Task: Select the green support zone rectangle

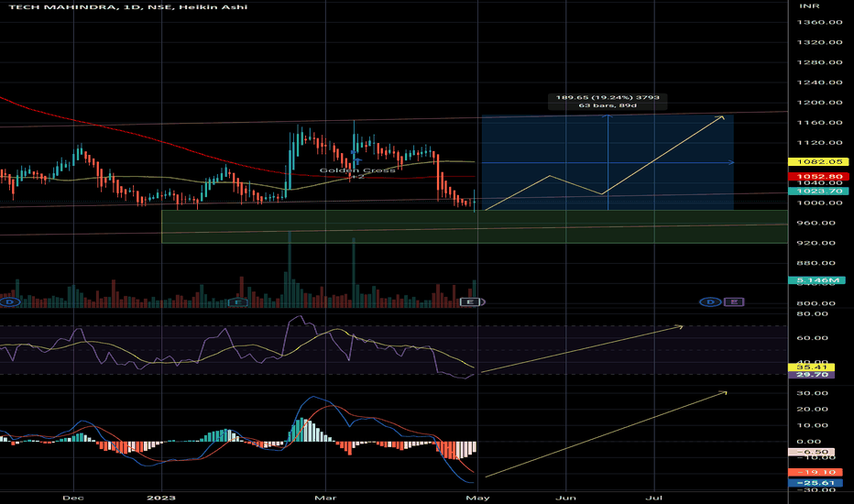Action: (475, 226)
